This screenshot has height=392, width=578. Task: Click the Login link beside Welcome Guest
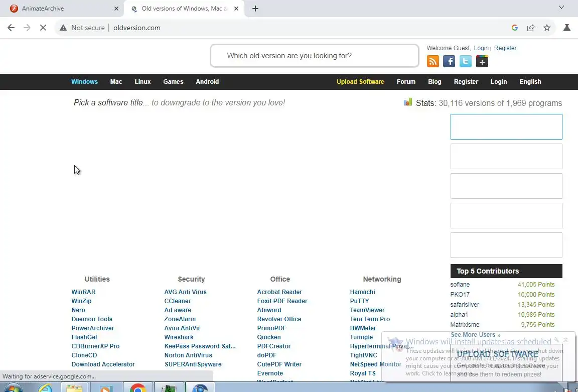point(481,48)
